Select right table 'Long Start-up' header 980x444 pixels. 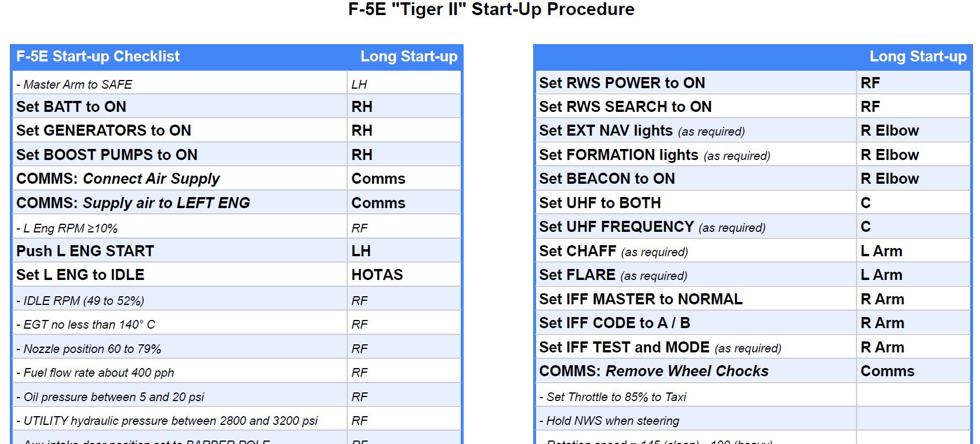click(917, 56)
